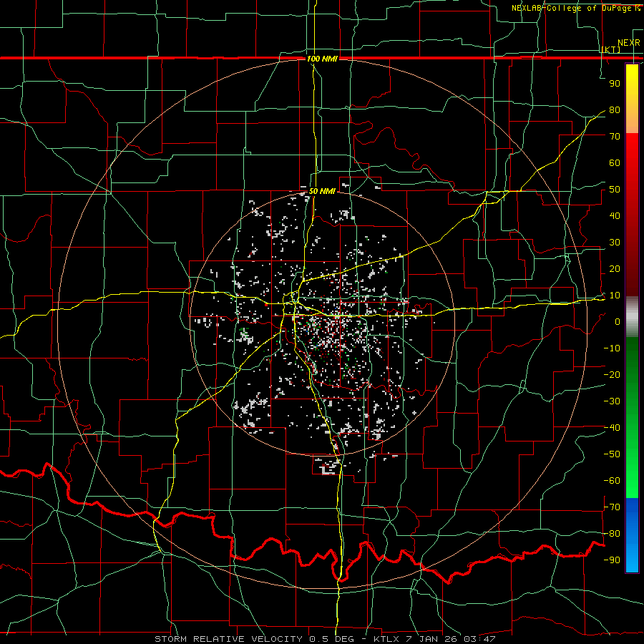Click the 100 NMI range ring label
This screenshot has height=644, width=644.
point(322,59)
